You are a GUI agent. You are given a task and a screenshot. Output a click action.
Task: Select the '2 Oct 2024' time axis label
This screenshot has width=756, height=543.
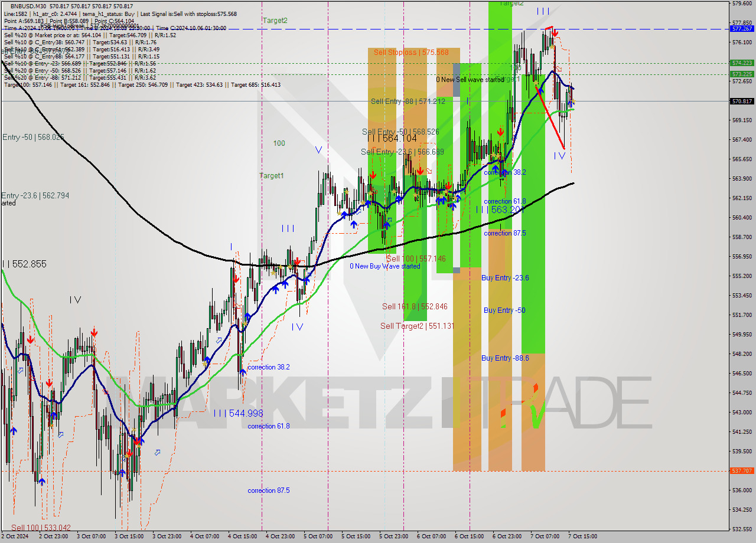(15, 537)
